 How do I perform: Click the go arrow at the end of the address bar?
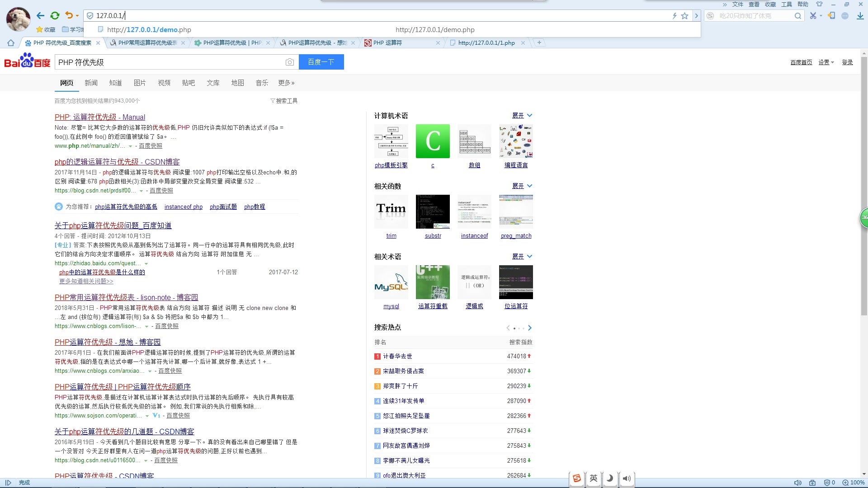pyautogui.click(x=696, y=16)
